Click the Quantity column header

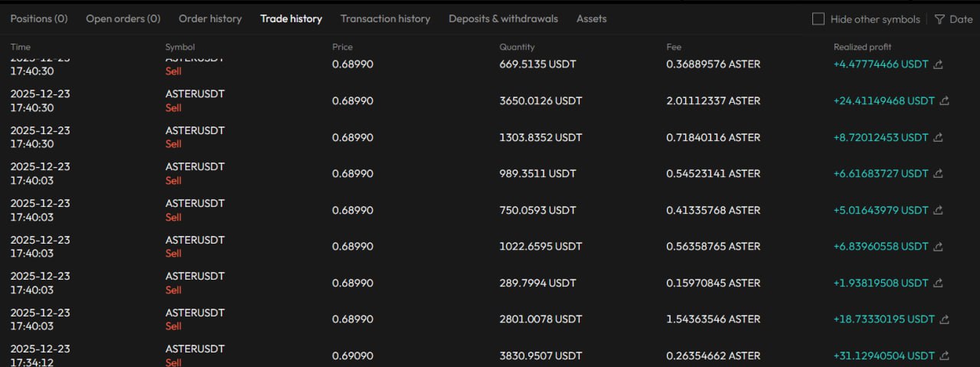[x=517, y=47]
